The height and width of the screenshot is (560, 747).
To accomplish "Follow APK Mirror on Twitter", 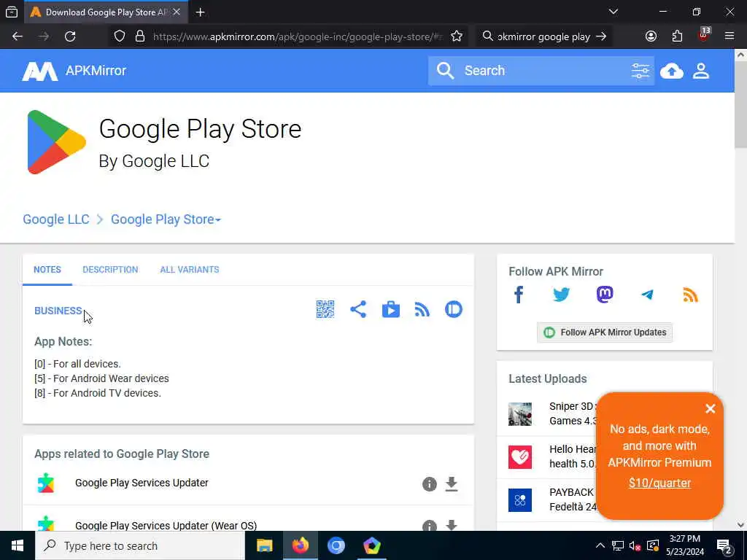I will 561,295.
